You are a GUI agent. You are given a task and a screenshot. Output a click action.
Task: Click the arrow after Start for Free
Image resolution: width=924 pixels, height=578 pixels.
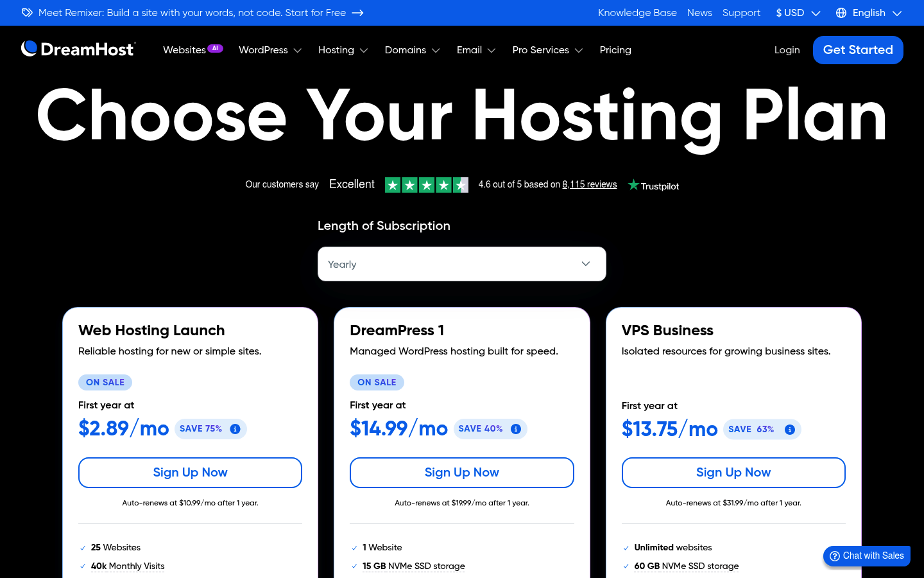click(x=358, y=13)
